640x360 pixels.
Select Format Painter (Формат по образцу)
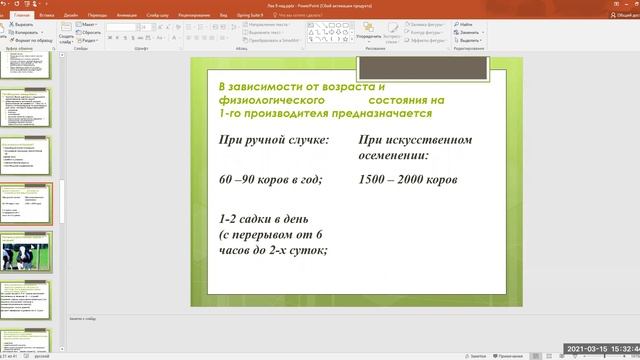coord(32,40)
